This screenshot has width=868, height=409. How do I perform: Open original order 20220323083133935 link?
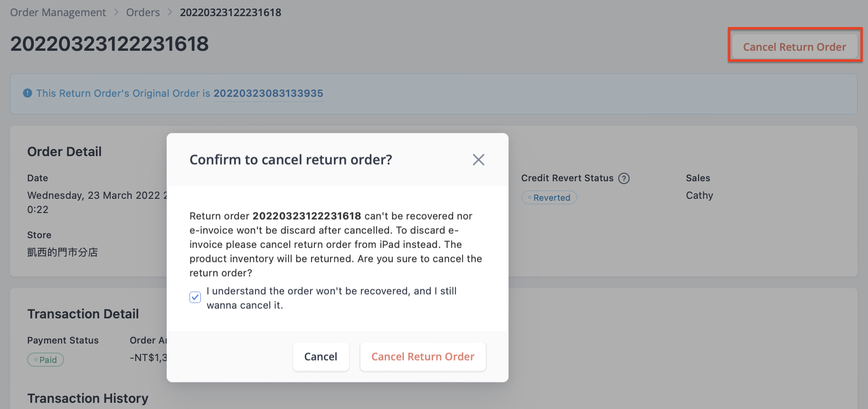point(268,93)
